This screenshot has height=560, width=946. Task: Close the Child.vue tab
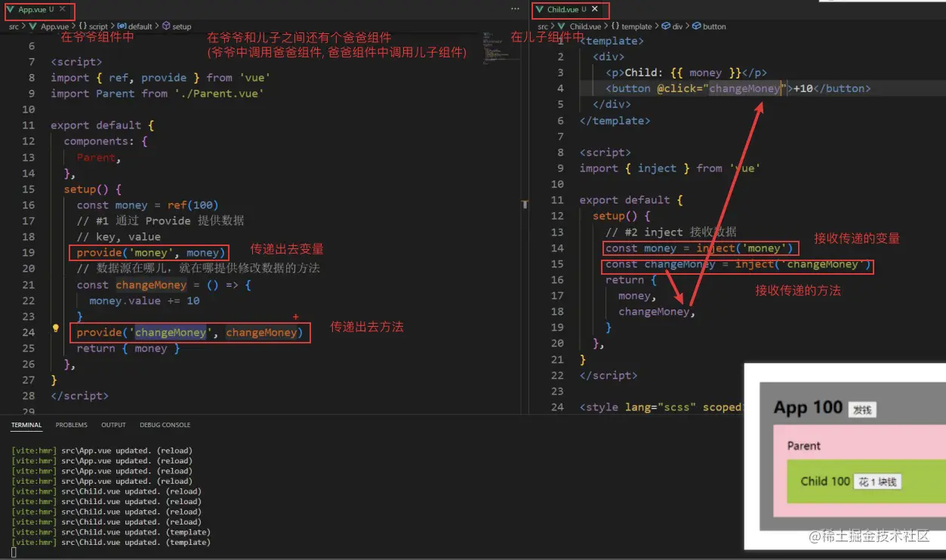(x=595, y=10)
